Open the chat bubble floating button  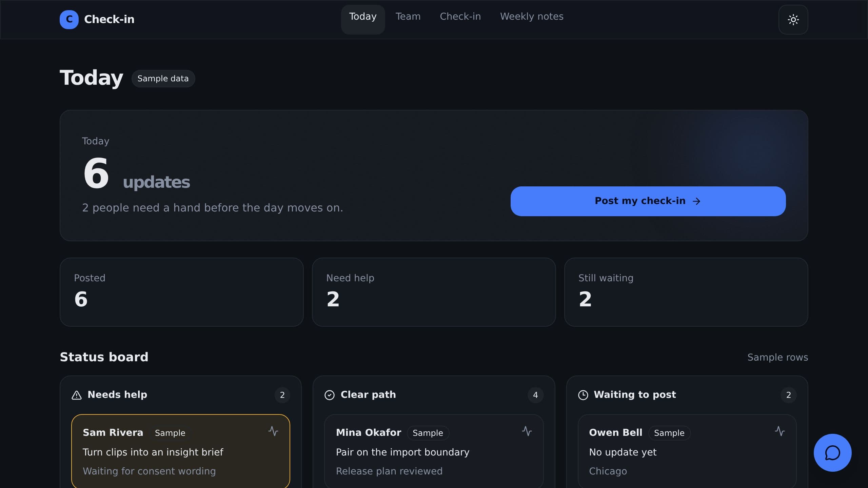point(832,453)
